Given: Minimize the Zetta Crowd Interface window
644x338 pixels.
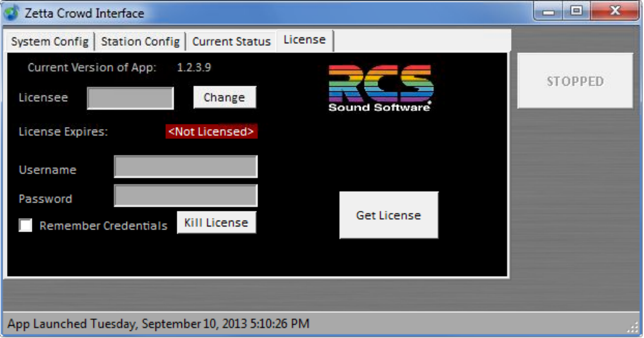Looking at the screenshot, I should tap(548, 12).
